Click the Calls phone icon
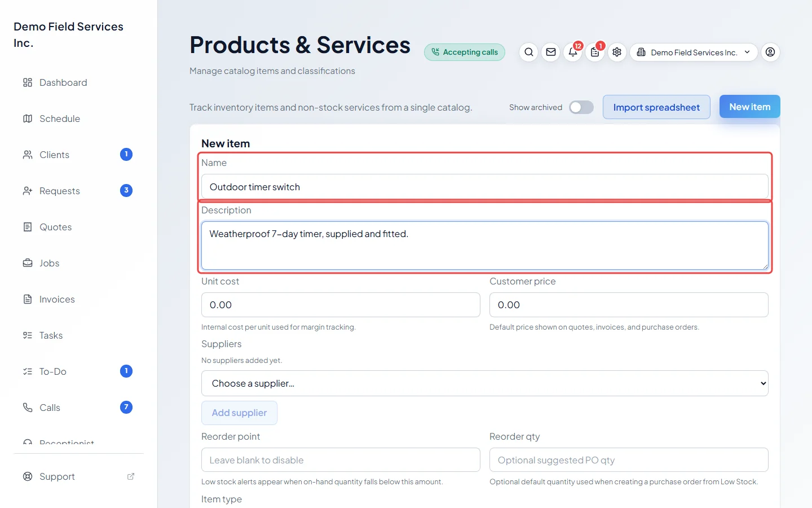This screenshot has height=508, width=812. 28,408
